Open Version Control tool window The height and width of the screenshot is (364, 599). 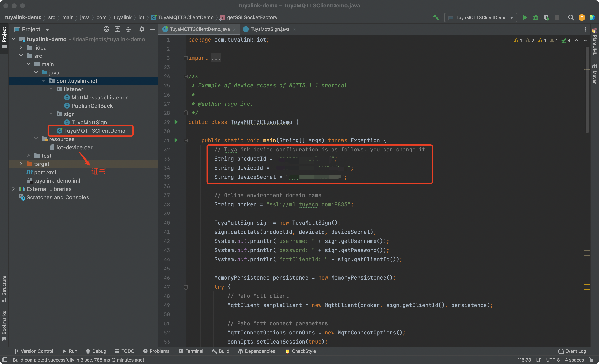pos(33,351)
